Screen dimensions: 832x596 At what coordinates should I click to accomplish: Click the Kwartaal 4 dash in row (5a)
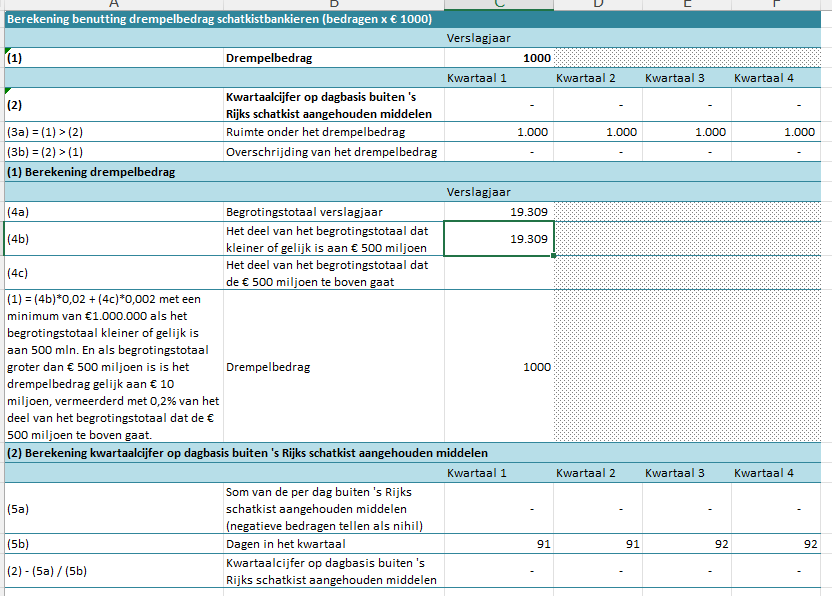point(776,508)
